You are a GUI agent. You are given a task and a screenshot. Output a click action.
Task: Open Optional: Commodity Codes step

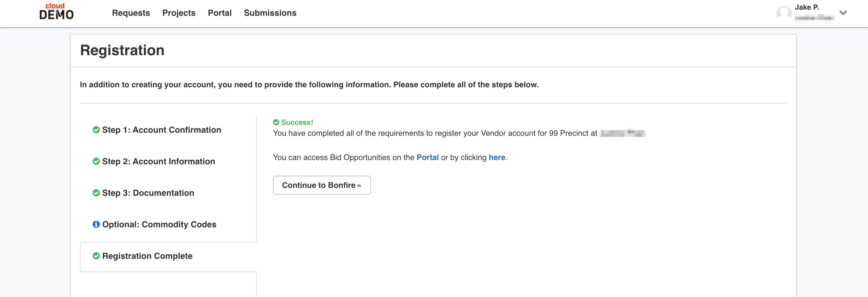click(159, 224)
